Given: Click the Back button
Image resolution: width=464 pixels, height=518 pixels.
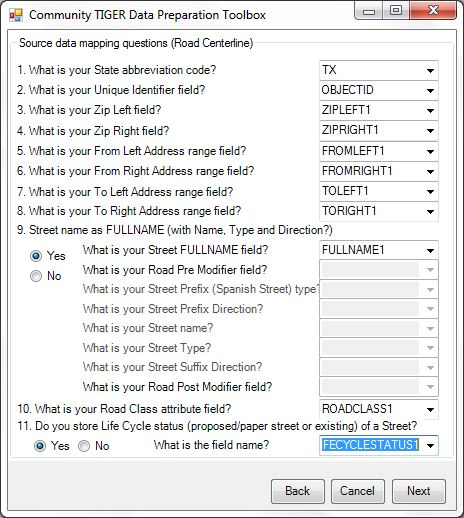Looking at the screenshot, I should [x=298, y=491].
